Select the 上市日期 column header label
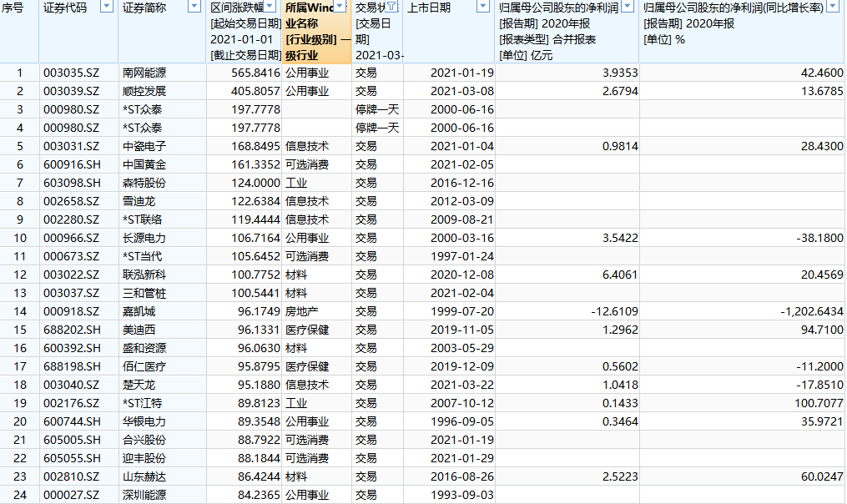Screen dimensions: 847x504 (x=429, y=8)
